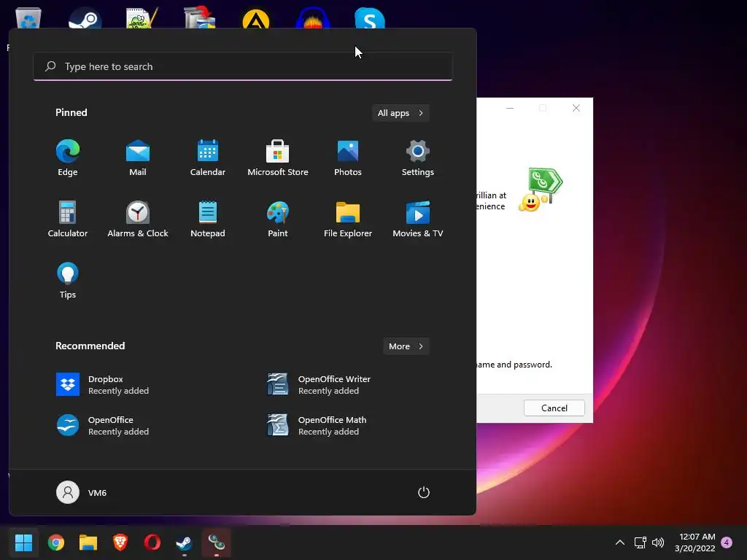
Task: Close the Trillian installer window
Action: pos(576,108)
